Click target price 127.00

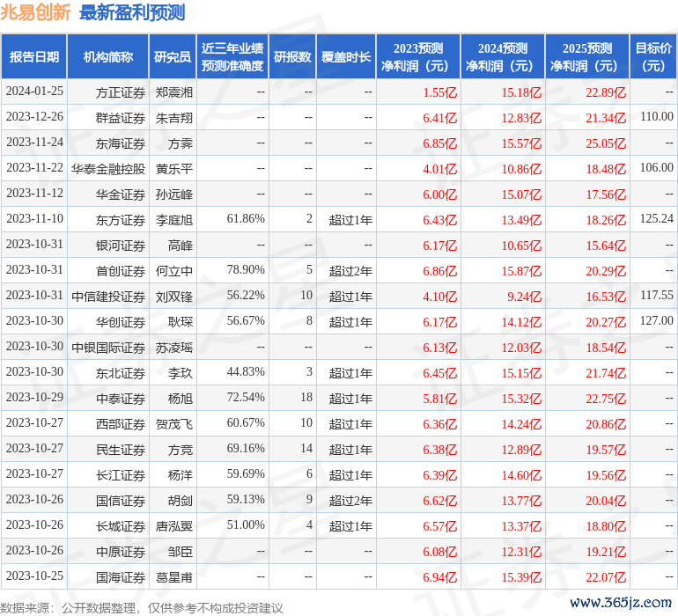[x=657, y=320]
